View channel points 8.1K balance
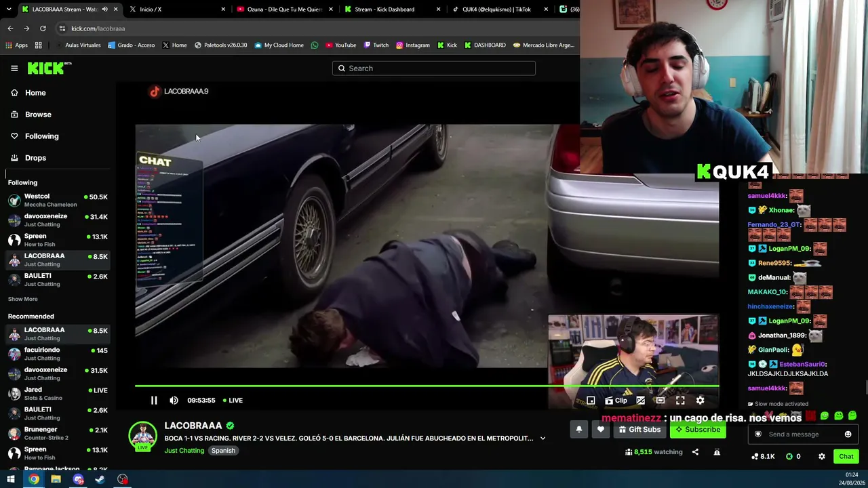Screen dimensions: 868x488 tap(763, 457)
